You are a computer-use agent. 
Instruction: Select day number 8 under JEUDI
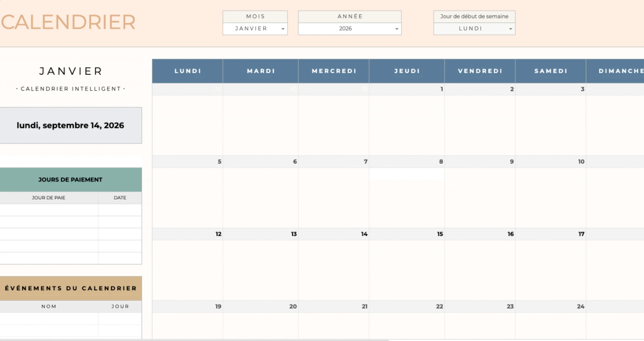point(407,162)
